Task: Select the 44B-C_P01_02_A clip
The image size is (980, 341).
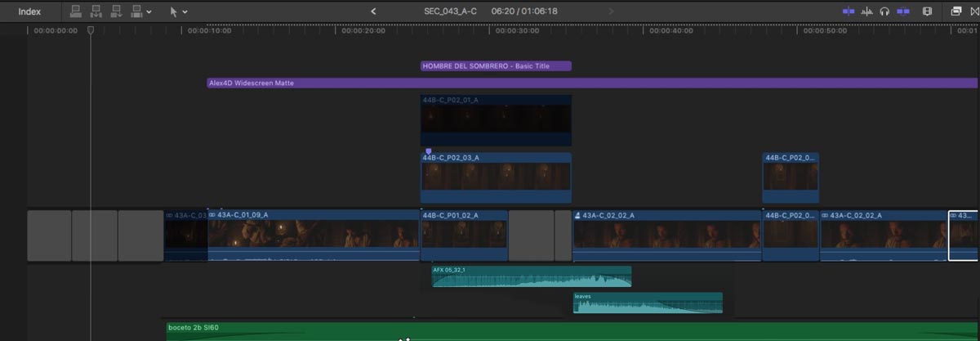Action: click(464, 236)
